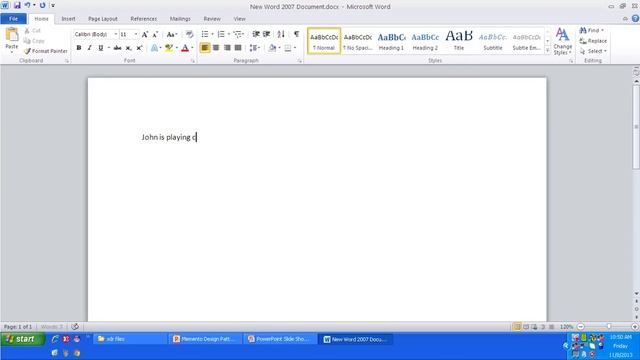Click the Clear Formatting icon

tap(189, 34)
